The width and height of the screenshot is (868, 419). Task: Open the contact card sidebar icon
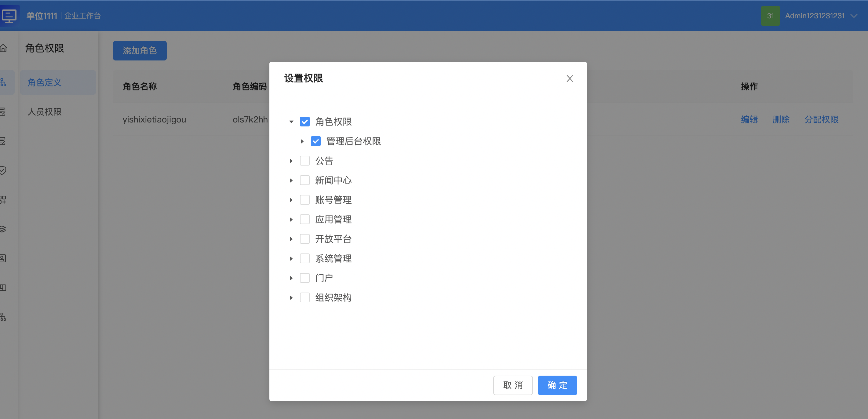click(x=3, y=258)
